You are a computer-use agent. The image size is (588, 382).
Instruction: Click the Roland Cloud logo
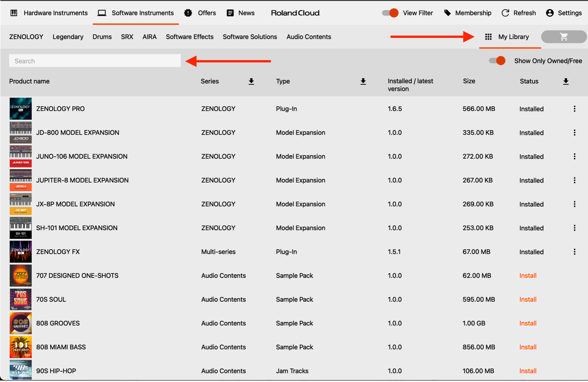[295, 13]
